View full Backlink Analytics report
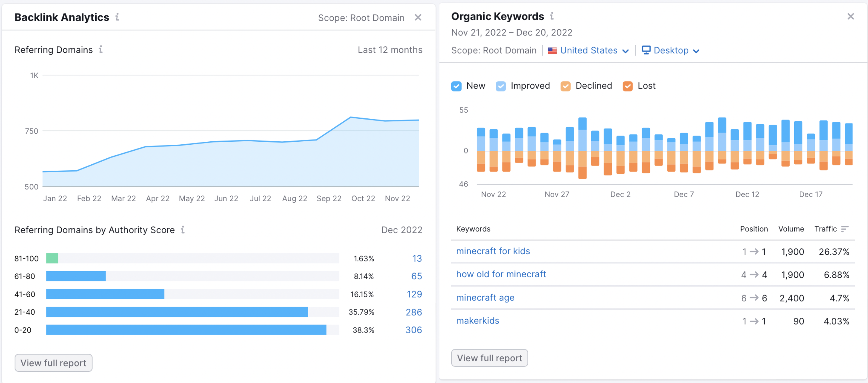Screen dimensions: 868x383 pos(53,363)
